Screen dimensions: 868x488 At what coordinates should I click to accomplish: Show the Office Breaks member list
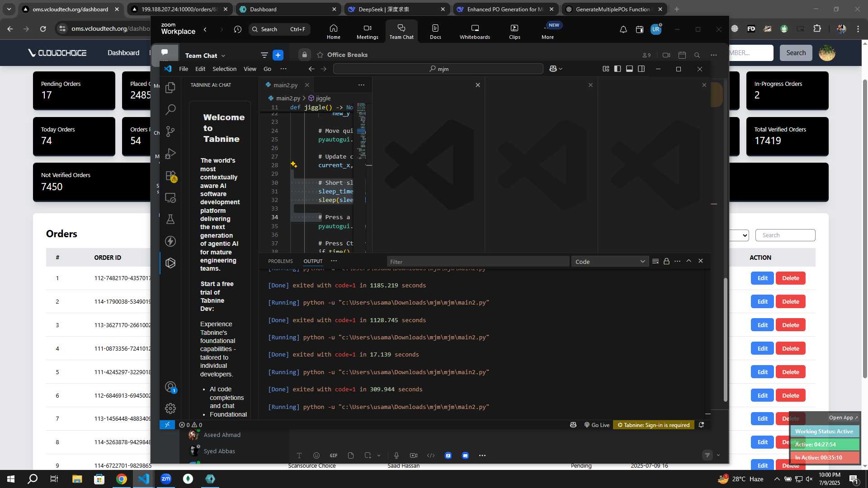point(646,55)
